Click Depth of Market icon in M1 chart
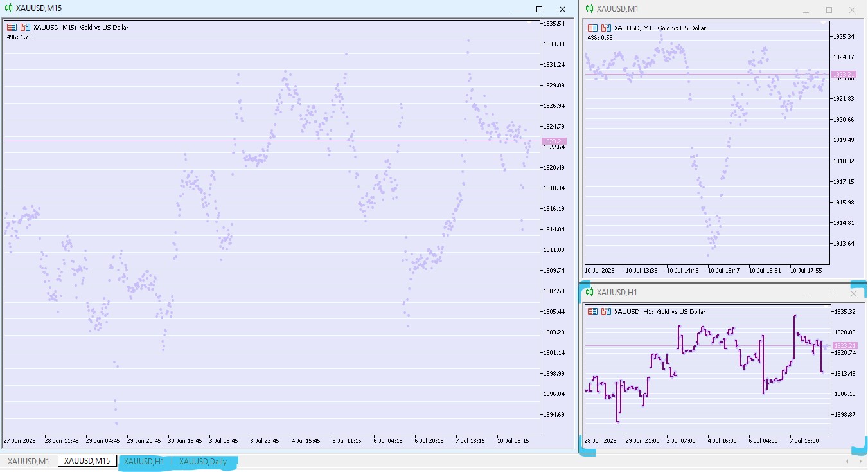 pyautogui.click(x=606, y=28)
